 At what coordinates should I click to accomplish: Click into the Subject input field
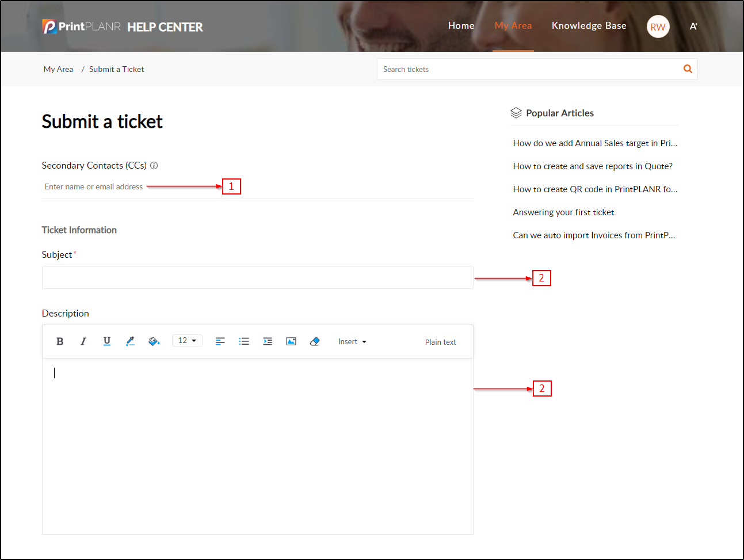tap(257, 277)
